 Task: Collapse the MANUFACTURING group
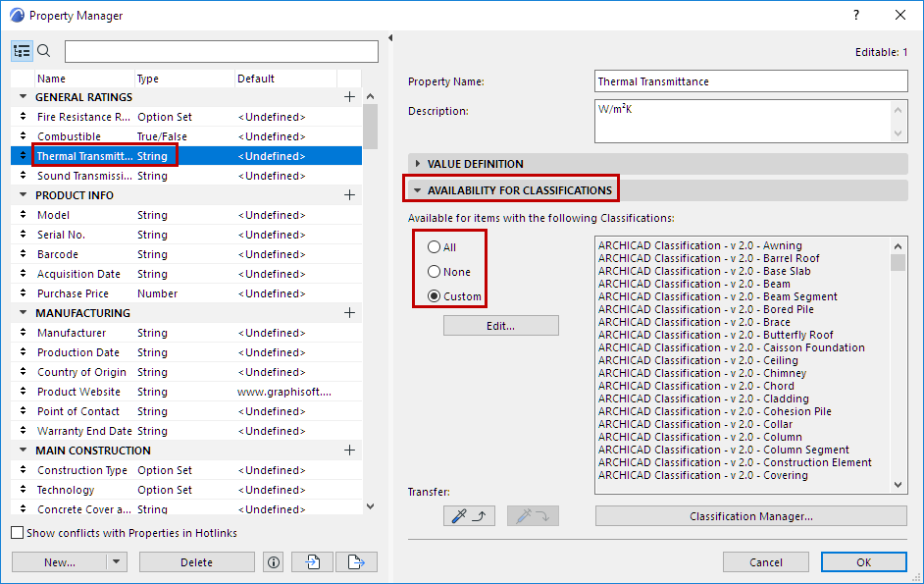[x=23, y=312]
